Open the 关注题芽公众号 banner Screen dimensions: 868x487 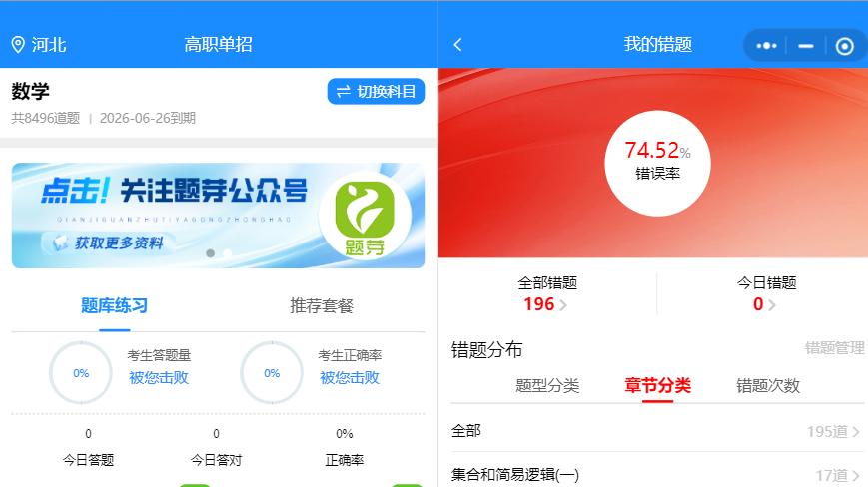coord(218,216)
